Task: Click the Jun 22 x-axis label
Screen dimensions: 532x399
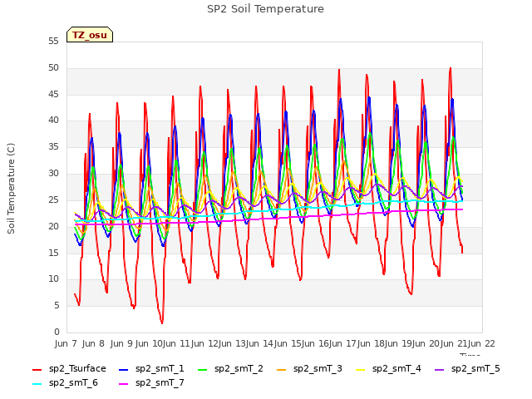Action: pos(481,343)
